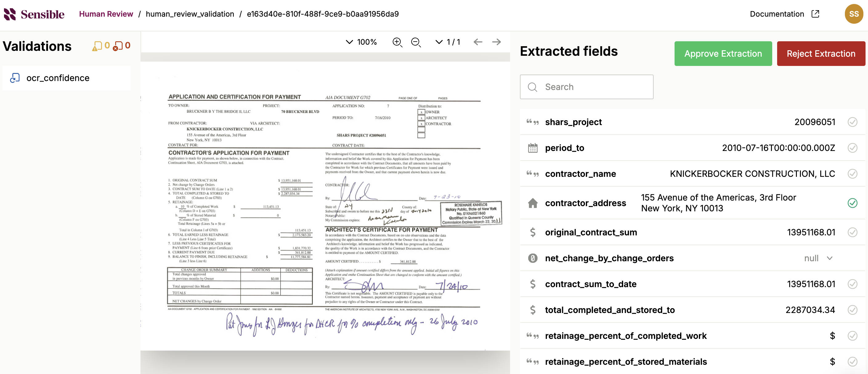Uncheck approved contractor_address field checkmark
Image resolution: width=868 pixels, height=374 pixels.
pyautogui.click(x=852, y=203)
